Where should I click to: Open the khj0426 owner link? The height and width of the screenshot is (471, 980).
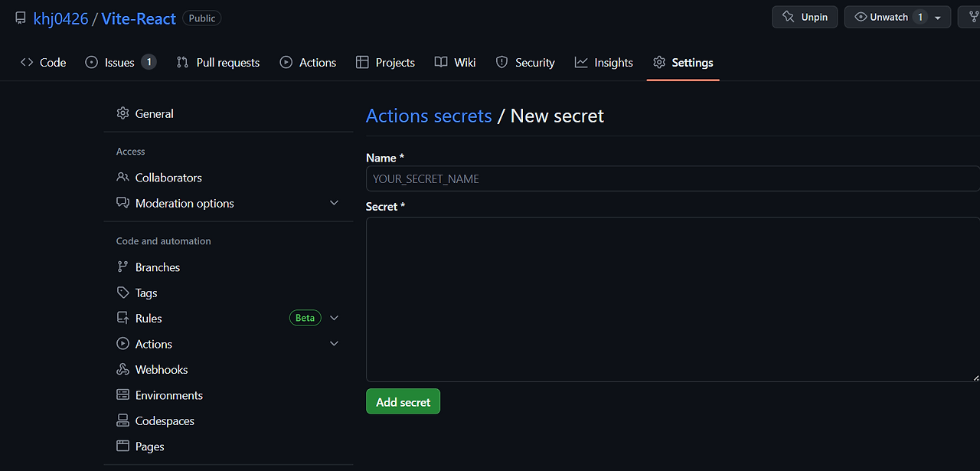click(x=60, y=18)
